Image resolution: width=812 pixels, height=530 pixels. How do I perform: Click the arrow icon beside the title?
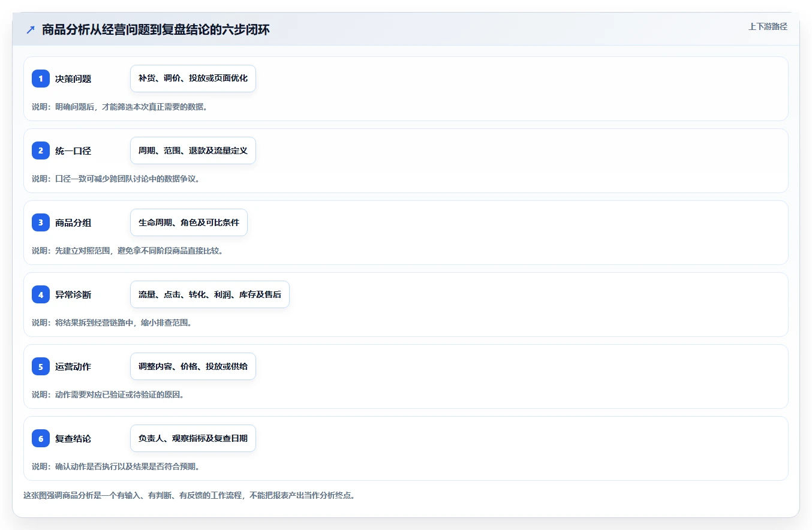coord(31,29)
